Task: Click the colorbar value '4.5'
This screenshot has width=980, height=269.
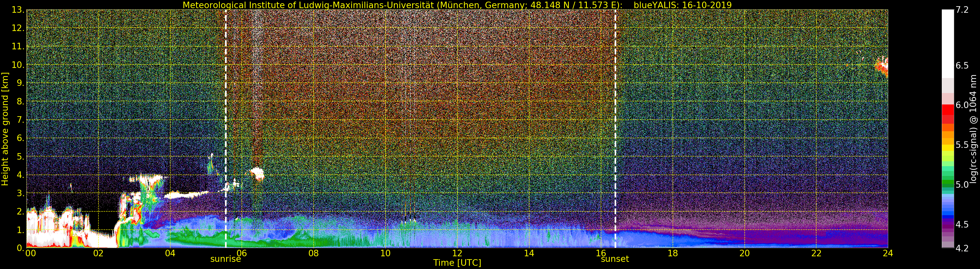Action: click(x=962, y=224)
